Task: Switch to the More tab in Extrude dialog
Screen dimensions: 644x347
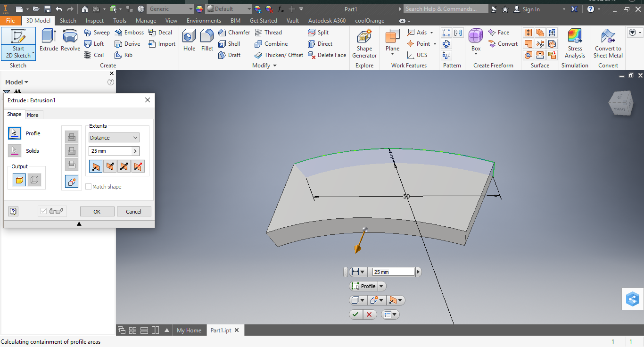Action: tap(33, 115)
